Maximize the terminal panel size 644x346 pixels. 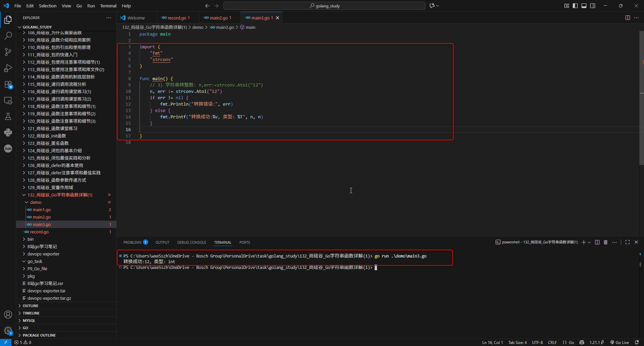click(x=628, y=242)
